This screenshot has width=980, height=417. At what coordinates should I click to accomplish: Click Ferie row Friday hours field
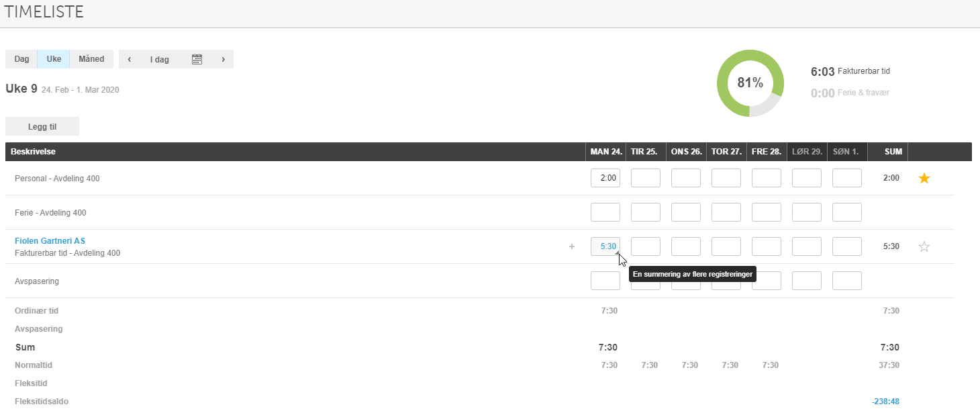pyautogui.click(x=767, y=212)
